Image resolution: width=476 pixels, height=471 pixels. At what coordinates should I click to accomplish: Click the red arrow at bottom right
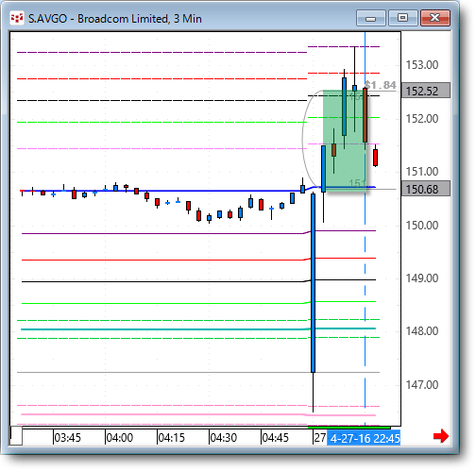[x=441, y=436]
